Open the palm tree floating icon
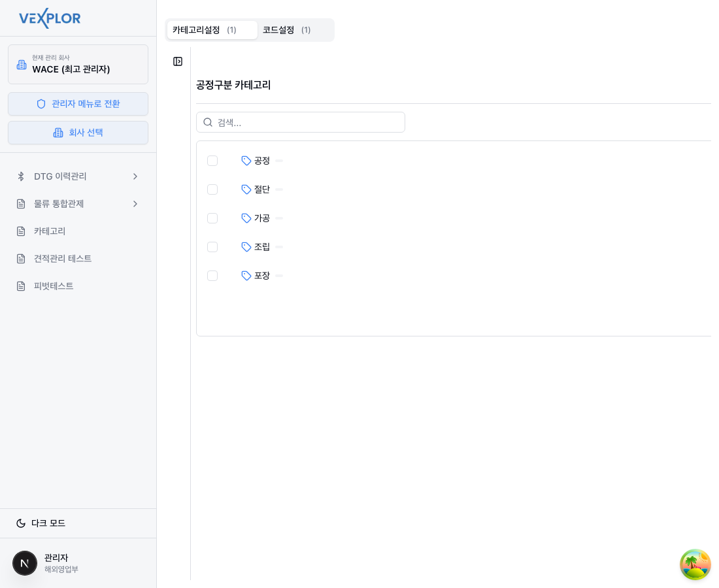The width and height of the screenshot is (719, 588). click(x=695, y=564)
